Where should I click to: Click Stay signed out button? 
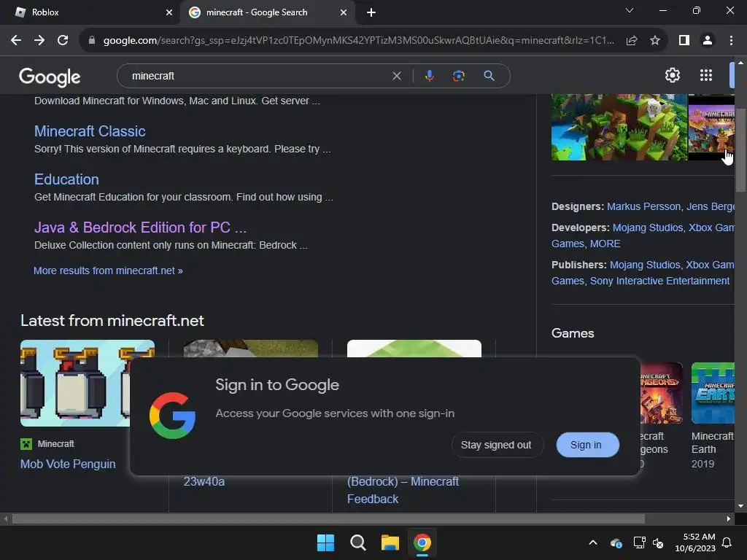coord(496,445)
